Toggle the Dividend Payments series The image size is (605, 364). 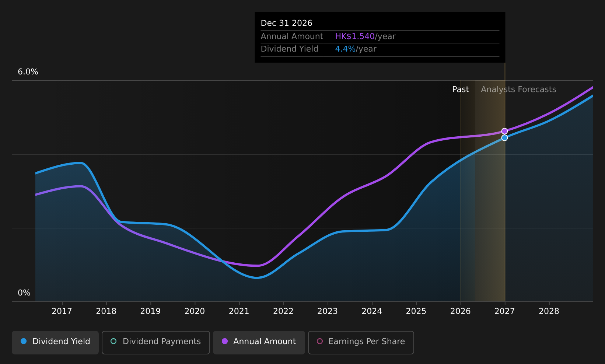click(x=156, y=342)
